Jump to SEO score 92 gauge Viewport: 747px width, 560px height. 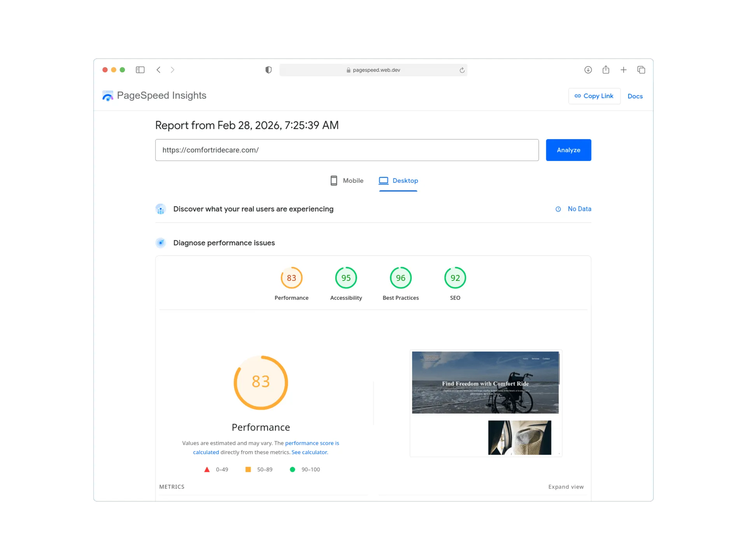coord(455,284)
